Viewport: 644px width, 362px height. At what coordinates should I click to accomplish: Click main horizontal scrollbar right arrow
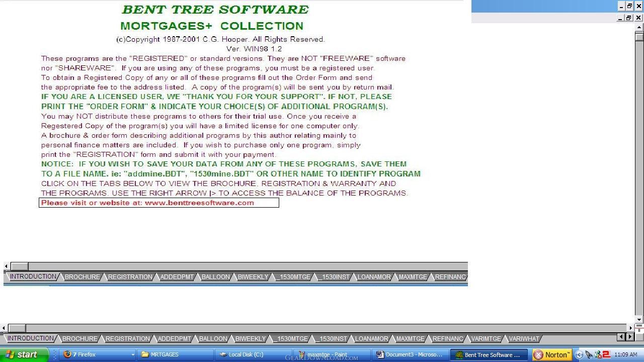(x=630, y=328)
